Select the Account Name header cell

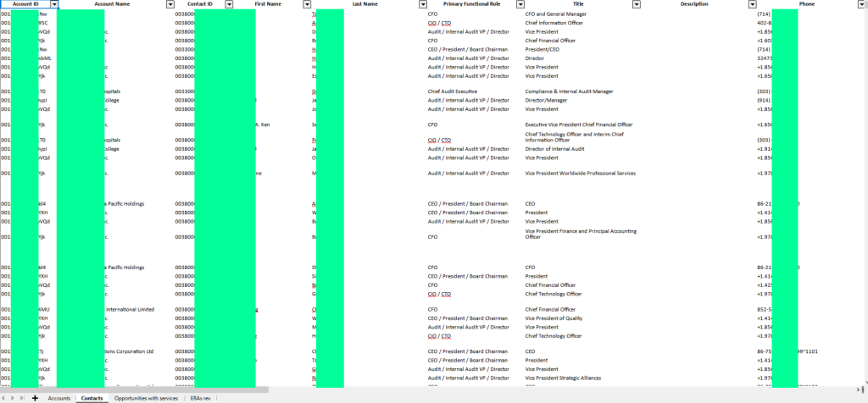click(112, 4)
